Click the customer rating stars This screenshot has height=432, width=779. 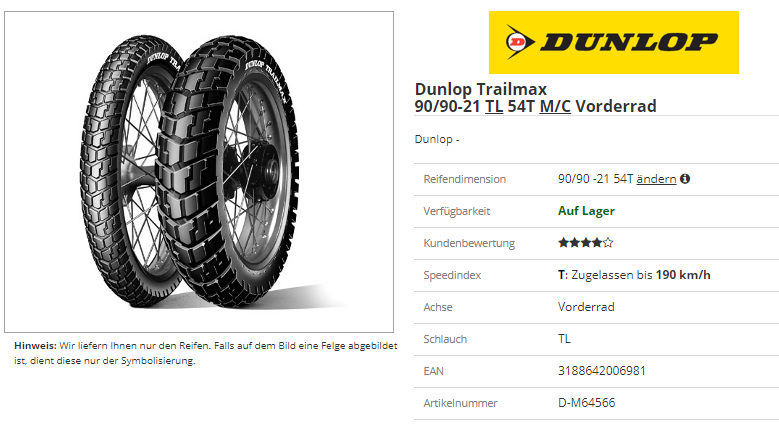586,243
